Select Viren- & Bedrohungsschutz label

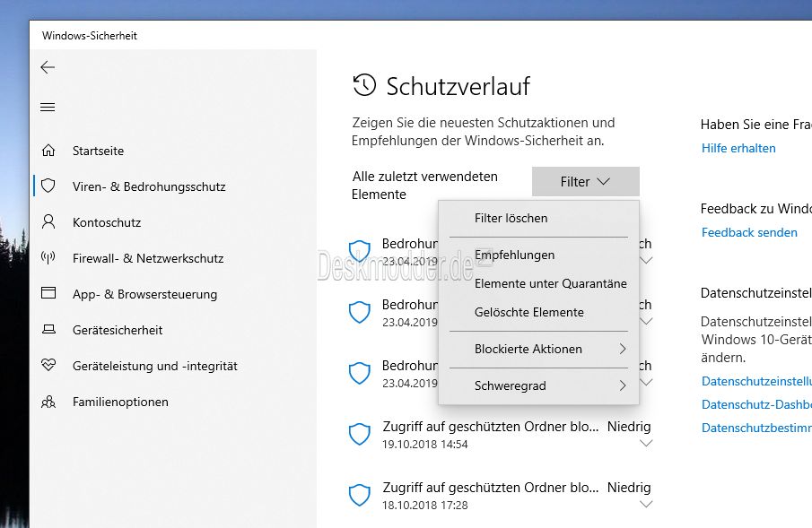pyautogui.click(x=149, y=186)
